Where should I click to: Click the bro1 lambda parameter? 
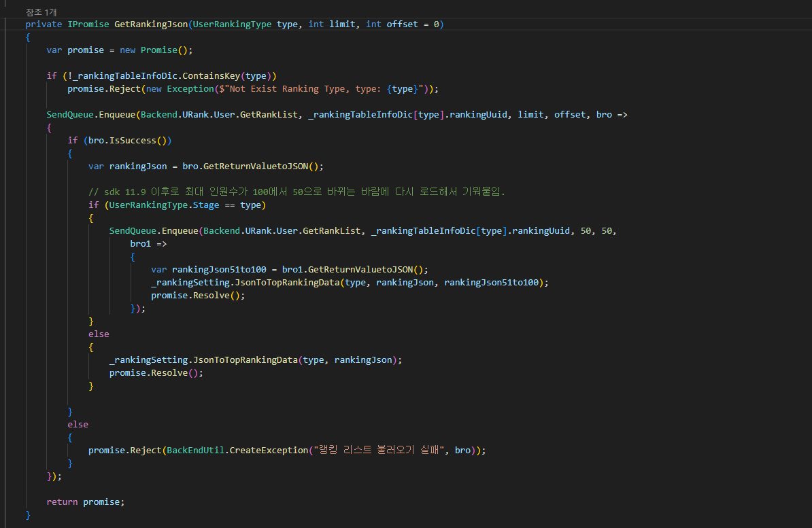pos(140,243)
